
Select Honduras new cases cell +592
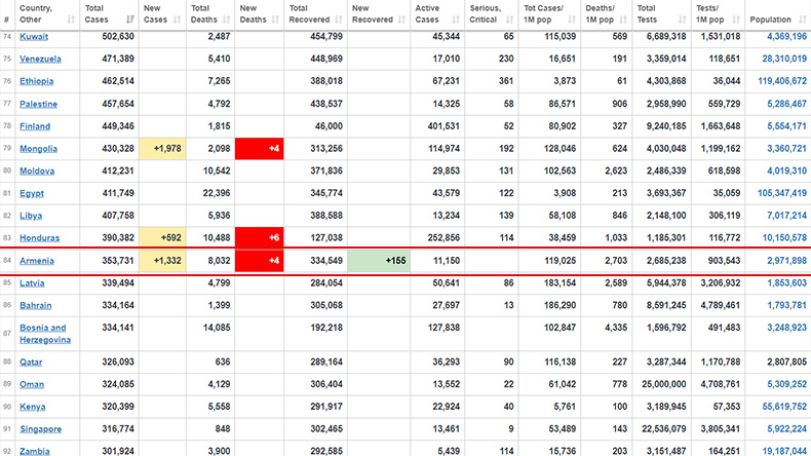[x=162, y=238]
